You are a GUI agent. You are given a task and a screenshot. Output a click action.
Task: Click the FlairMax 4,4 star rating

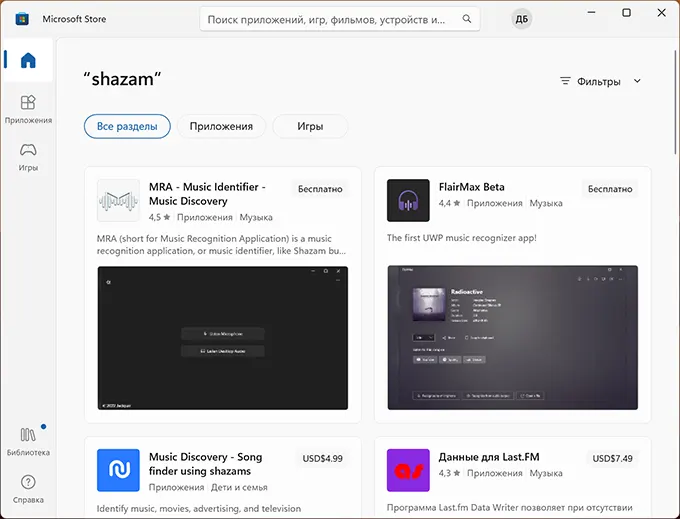(x=449, y=203)
